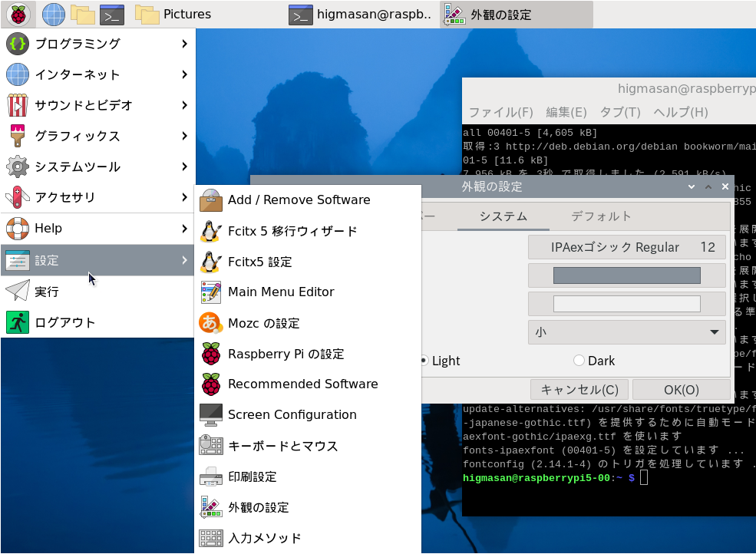Select the Dark theme radio button

pyautogui.click(x=579, y=361)
